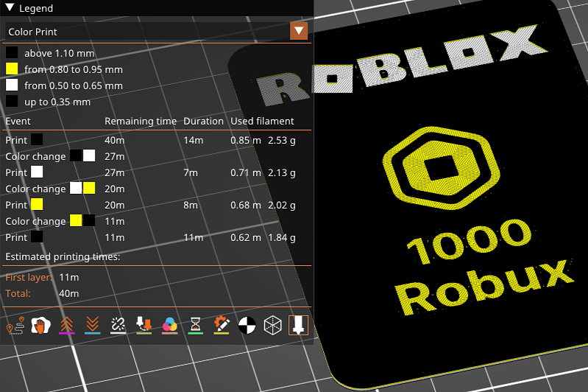Click the yellow Robux hexagon logo on model
The height and width of the screenshot is (392, 588).
(441, 168)
